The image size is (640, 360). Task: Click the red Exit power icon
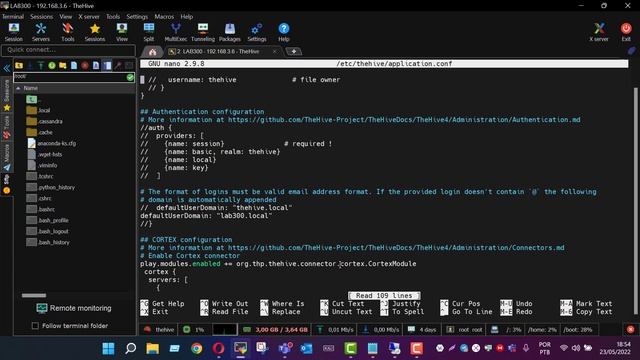[626, 32]
